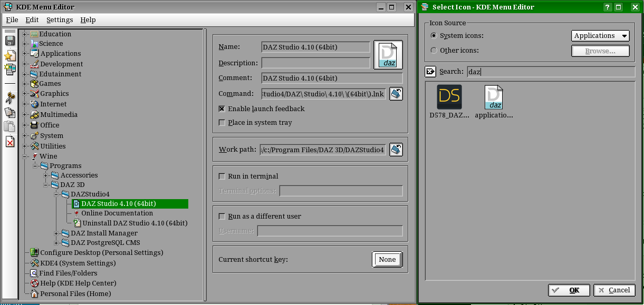Expand DAZ Install Manager node
Screen dimensions: 644x305
point(56,233)
